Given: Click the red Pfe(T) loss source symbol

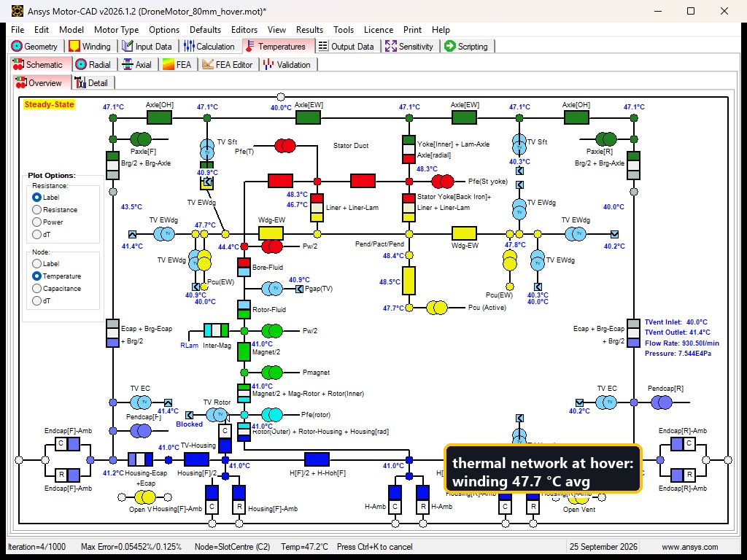Looking at the screenshot, I should (x=285, y=146).
